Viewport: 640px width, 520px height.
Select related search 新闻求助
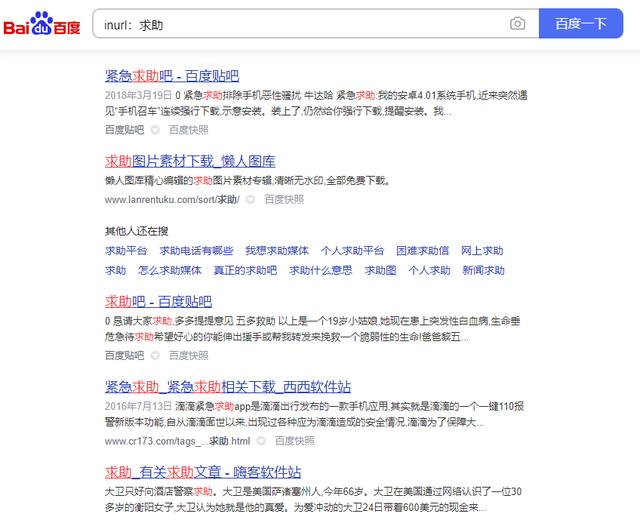(484, 270)
